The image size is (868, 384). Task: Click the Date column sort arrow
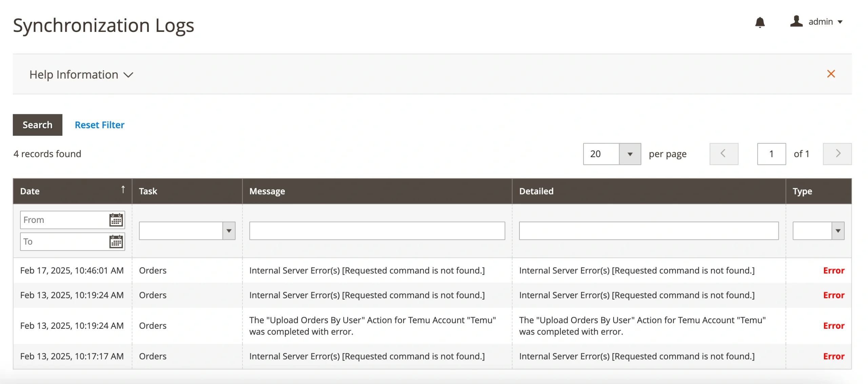(x=123, y=190)
